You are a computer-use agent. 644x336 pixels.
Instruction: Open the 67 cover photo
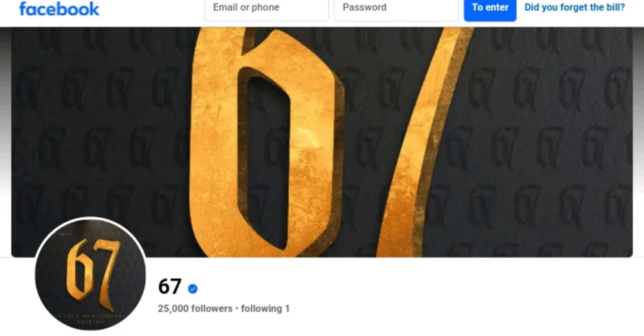322,143
